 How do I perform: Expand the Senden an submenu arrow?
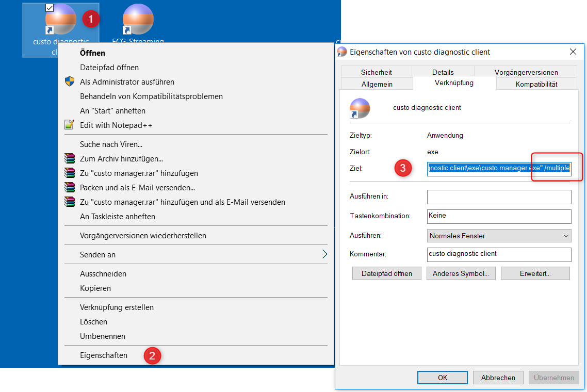point(324,254)
